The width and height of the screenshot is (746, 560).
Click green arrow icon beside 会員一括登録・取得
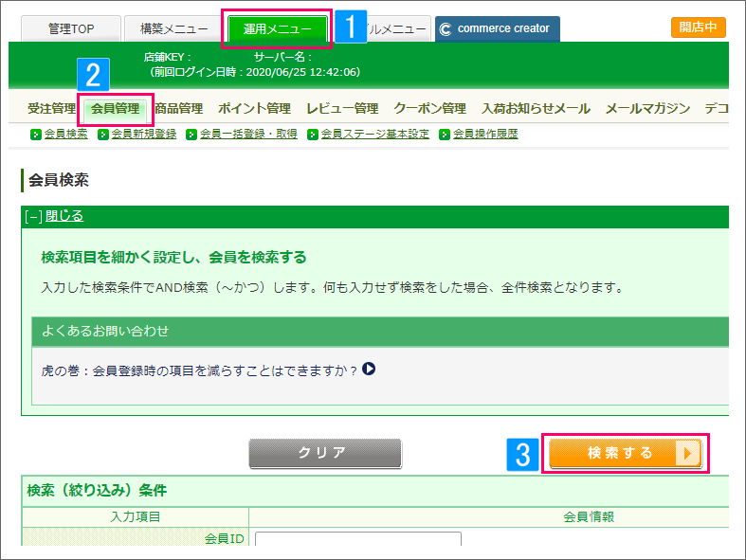[x=191, y=135]
